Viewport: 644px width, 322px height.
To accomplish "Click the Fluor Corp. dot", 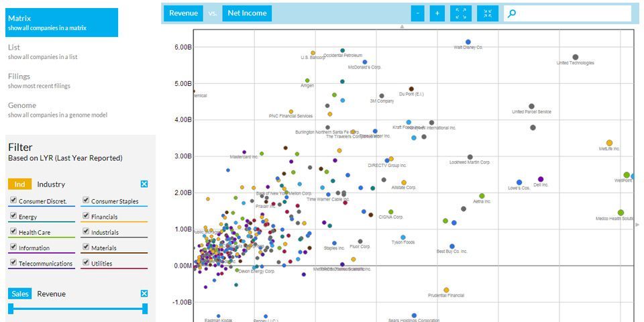I will point(360,241).
